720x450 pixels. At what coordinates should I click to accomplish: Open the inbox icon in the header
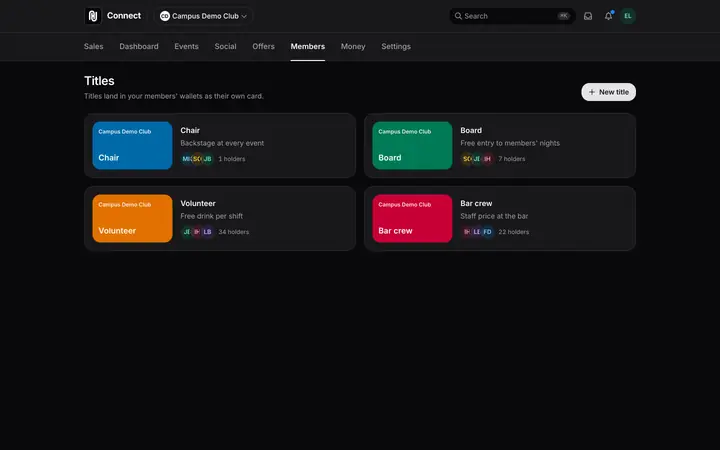point(588,16)
